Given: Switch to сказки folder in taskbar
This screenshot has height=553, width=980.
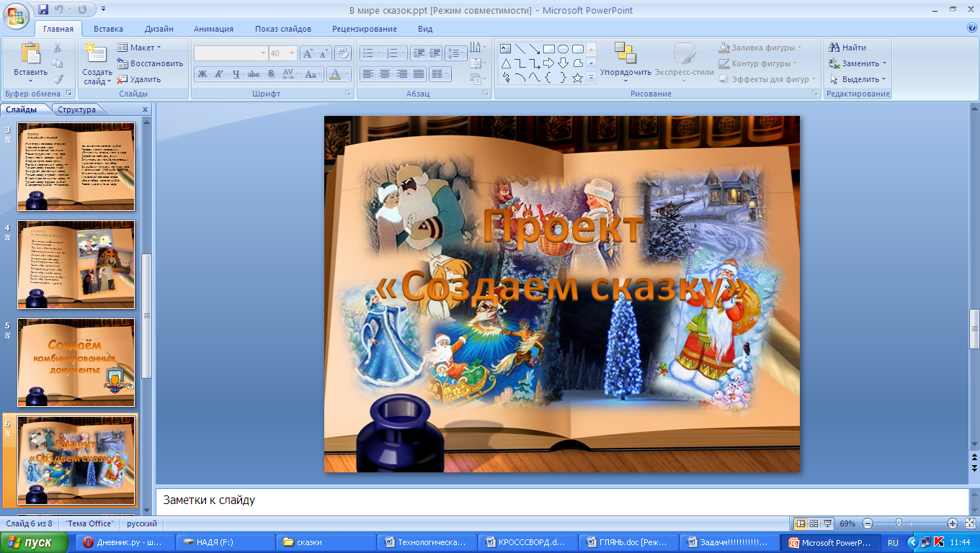Looking at the screenshot, I should pos(325,542).
